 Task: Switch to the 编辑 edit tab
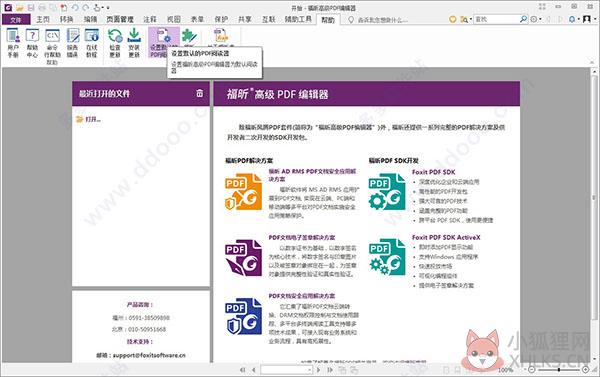point(90,19)
